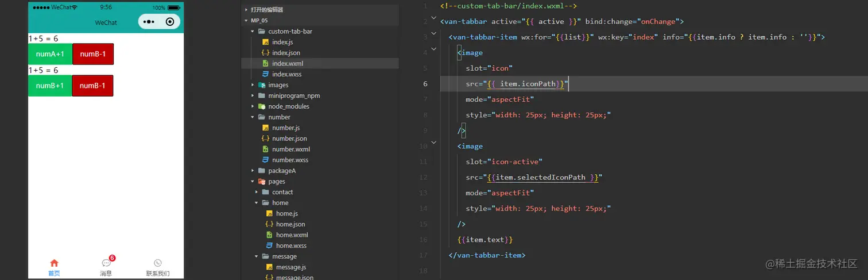Expand the node_modules folder arrow

[253, 106]
